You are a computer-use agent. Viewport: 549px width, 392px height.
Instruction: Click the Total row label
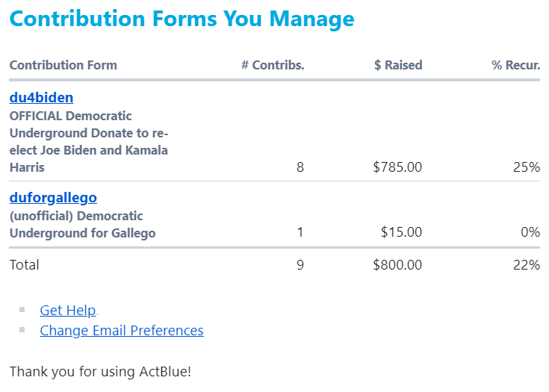click(24, 264)
